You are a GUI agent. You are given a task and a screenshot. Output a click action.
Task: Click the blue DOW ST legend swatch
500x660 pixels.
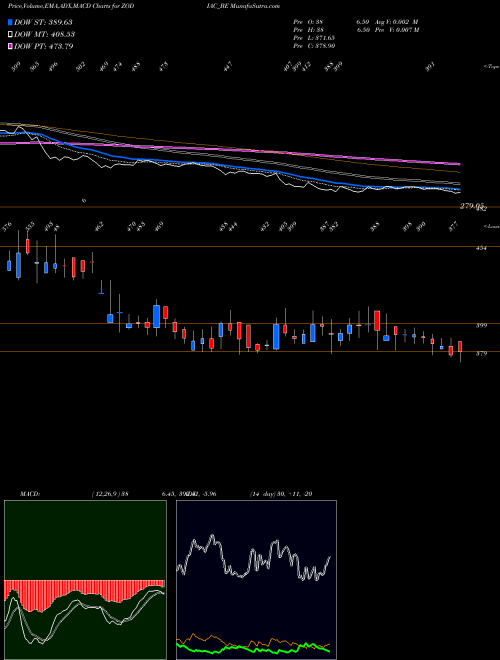coord(10,22)
